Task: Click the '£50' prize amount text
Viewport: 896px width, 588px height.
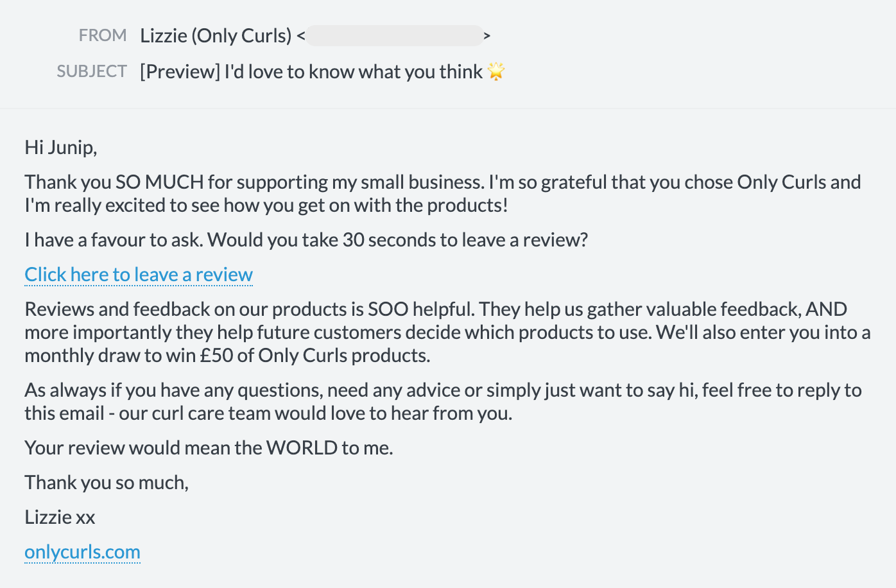Action: pos(216,356)
